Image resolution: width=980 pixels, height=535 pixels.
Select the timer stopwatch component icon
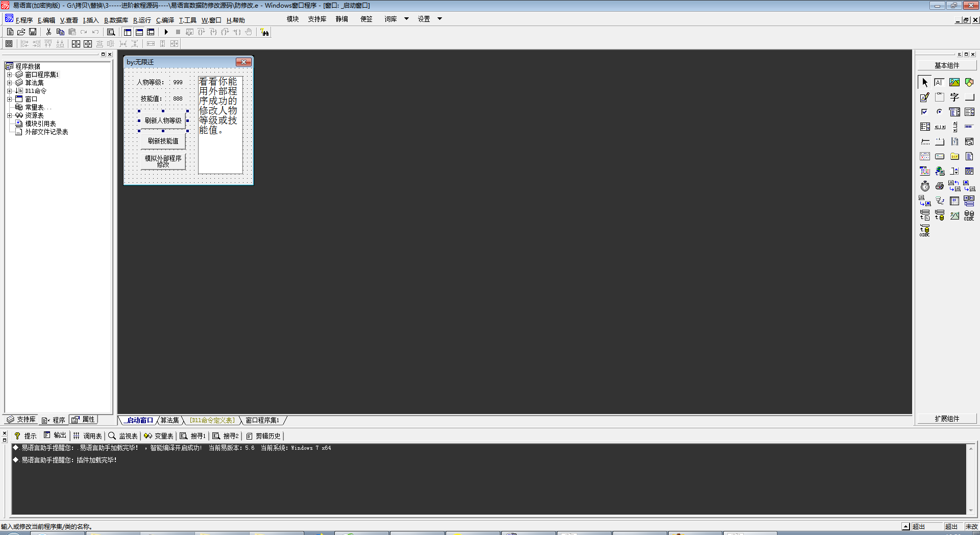(x=925, y=186)
